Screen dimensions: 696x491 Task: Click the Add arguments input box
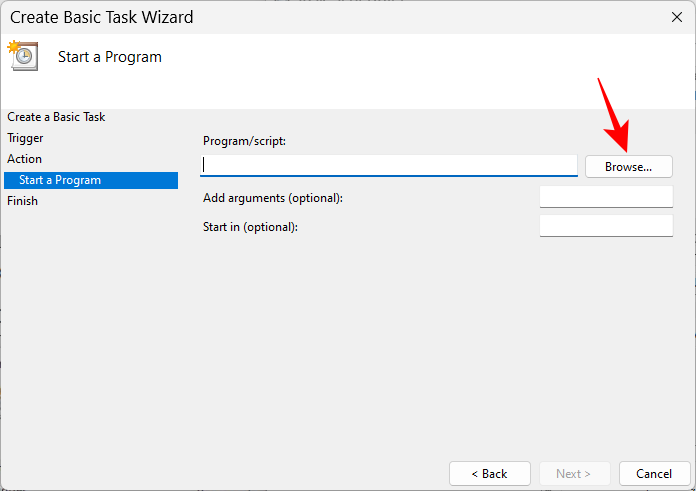click(x=606, y=197)
